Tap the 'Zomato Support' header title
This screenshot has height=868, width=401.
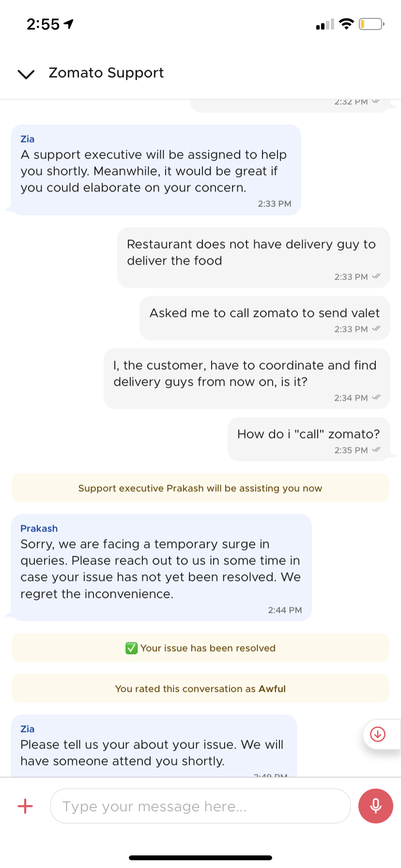pos(106,73)
